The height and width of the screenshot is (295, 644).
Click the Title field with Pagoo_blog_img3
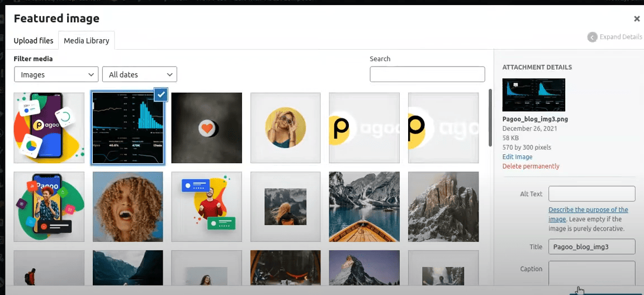[592, 246]
